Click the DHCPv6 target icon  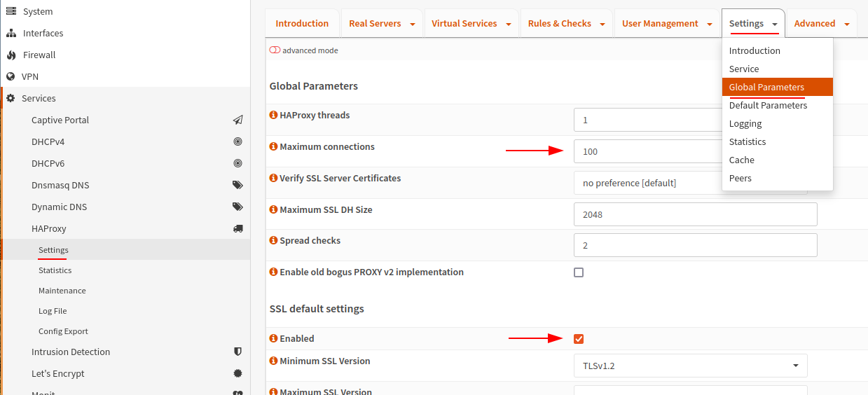point(238,163)
